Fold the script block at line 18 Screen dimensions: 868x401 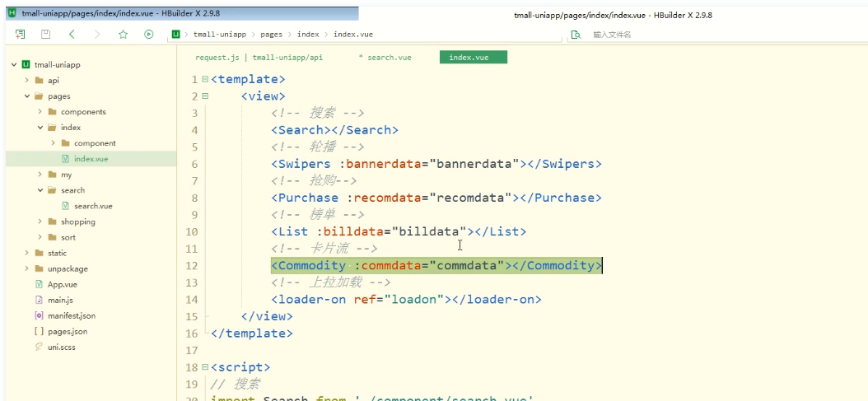(205, 366)
